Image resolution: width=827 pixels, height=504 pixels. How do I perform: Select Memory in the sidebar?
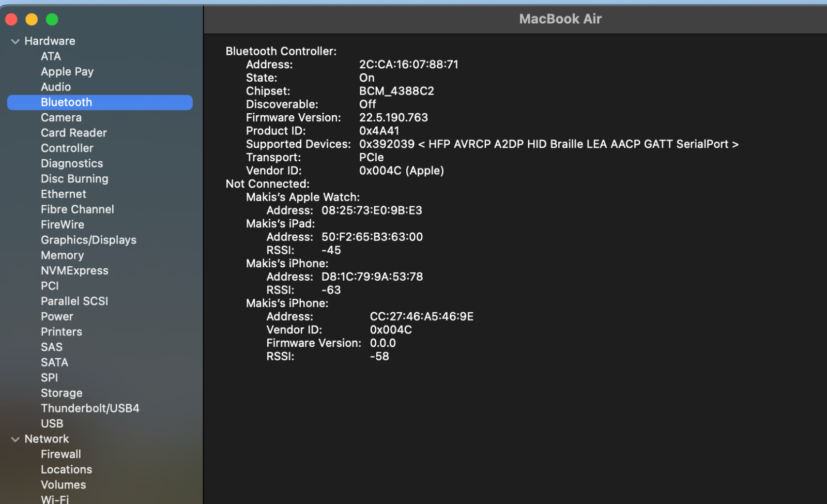point(62,255)
